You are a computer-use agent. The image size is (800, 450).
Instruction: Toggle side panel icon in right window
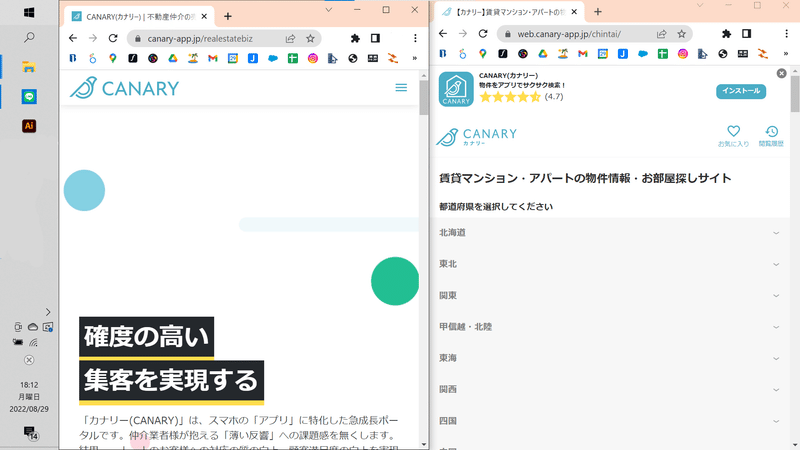746,34
